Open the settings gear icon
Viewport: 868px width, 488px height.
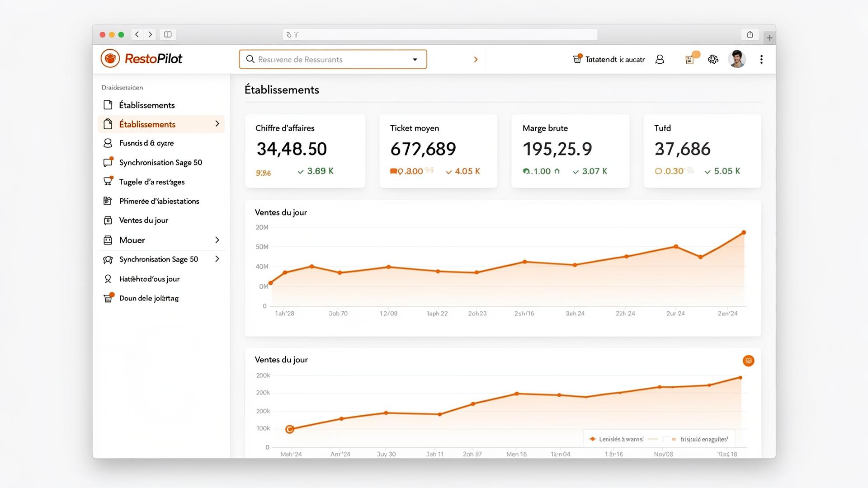coord(713,59)
